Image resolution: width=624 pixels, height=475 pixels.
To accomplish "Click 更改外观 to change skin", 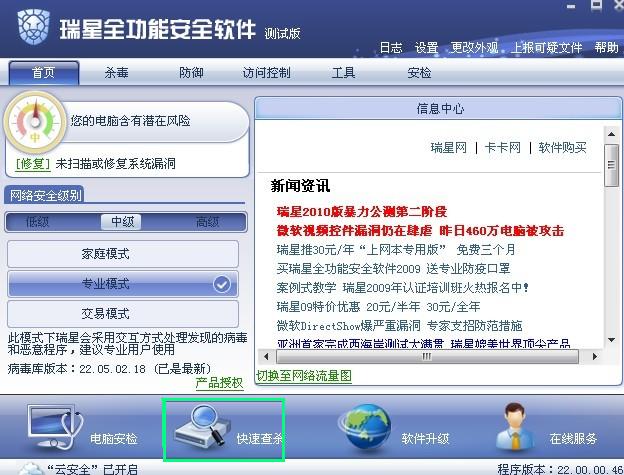I will [474, 48].
